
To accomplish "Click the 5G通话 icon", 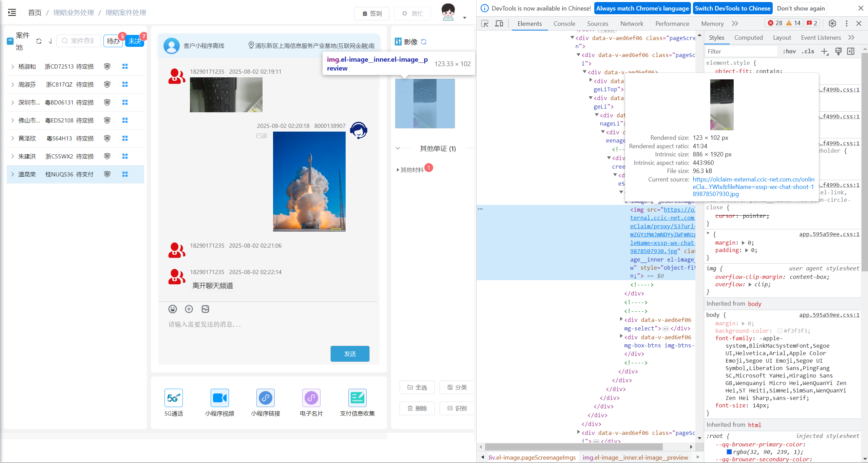I will point(173,398).
